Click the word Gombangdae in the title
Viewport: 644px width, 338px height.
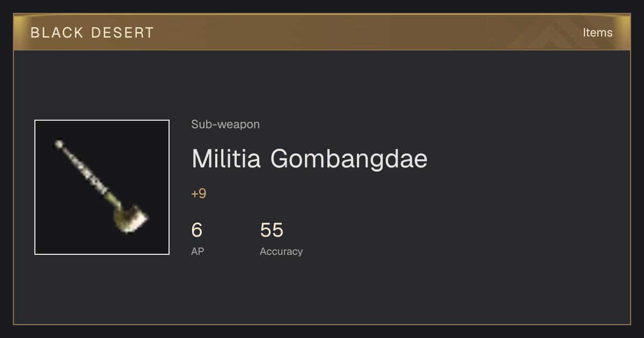(349, 159)
